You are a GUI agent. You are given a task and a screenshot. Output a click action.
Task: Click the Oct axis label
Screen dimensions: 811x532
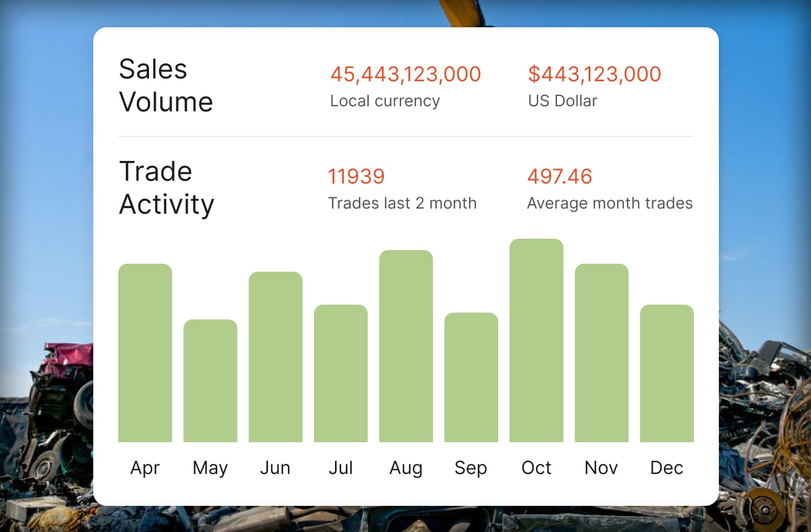tap(536, 468)
